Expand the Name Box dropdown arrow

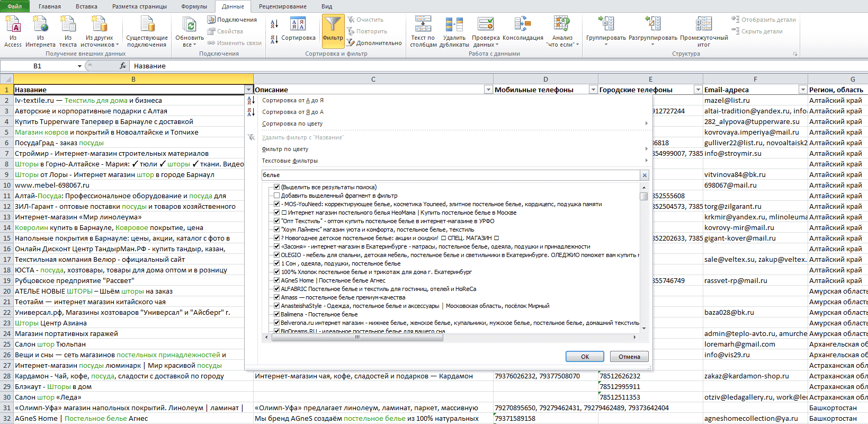coord(79,66)
